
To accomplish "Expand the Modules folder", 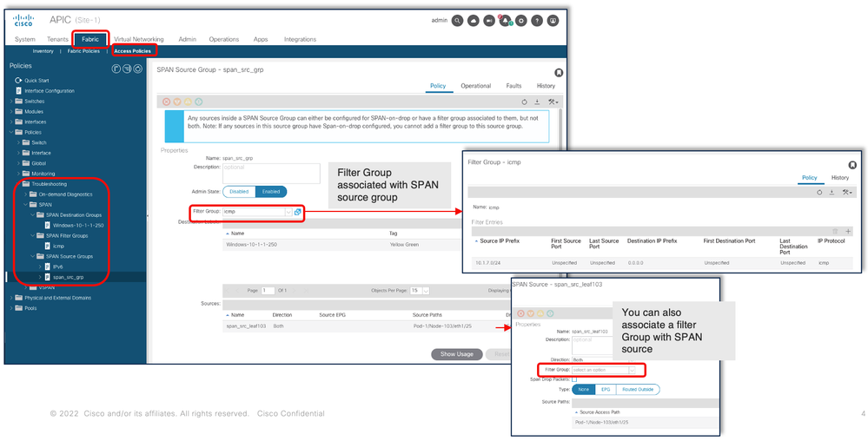I will pyautogui.click(x=11, y=112).
